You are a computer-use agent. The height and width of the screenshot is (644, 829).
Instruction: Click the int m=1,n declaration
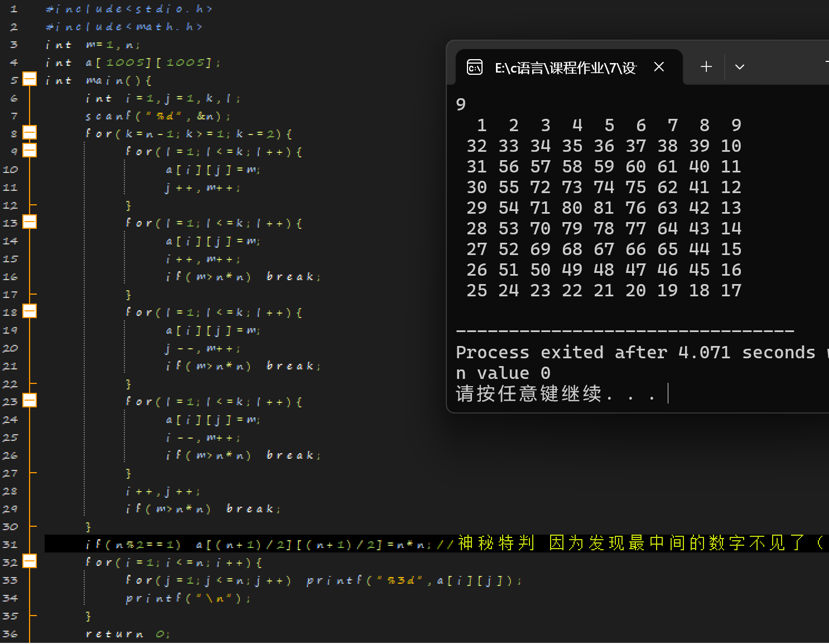click(x=93, y=45)
